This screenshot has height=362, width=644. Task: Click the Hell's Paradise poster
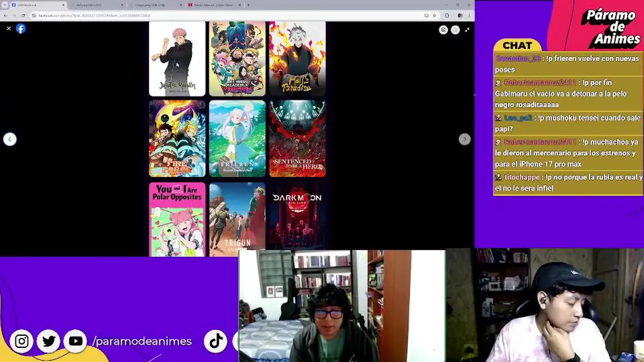click(x=297, y=59)
